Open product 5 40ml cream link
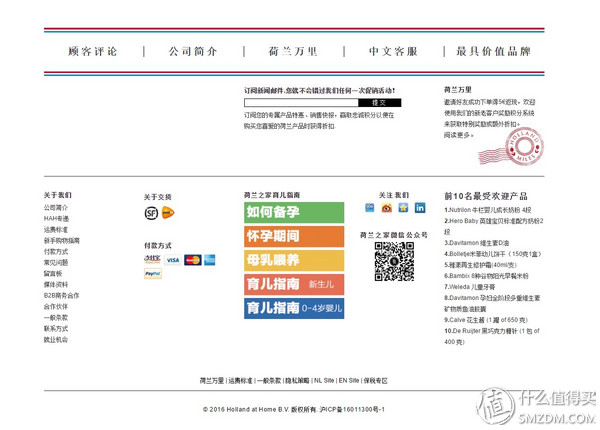This screenshot has height=430, width=600. [x=481, y=265]
